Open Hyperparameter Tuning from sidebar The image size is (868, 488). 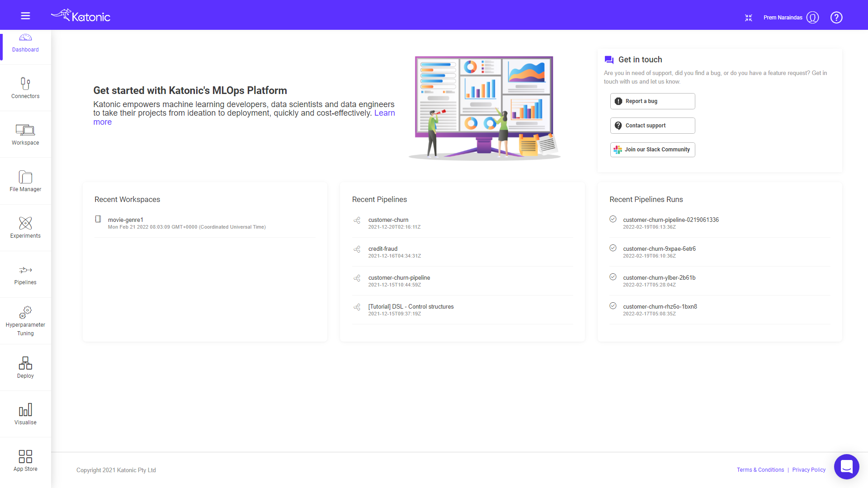(25, 321)
